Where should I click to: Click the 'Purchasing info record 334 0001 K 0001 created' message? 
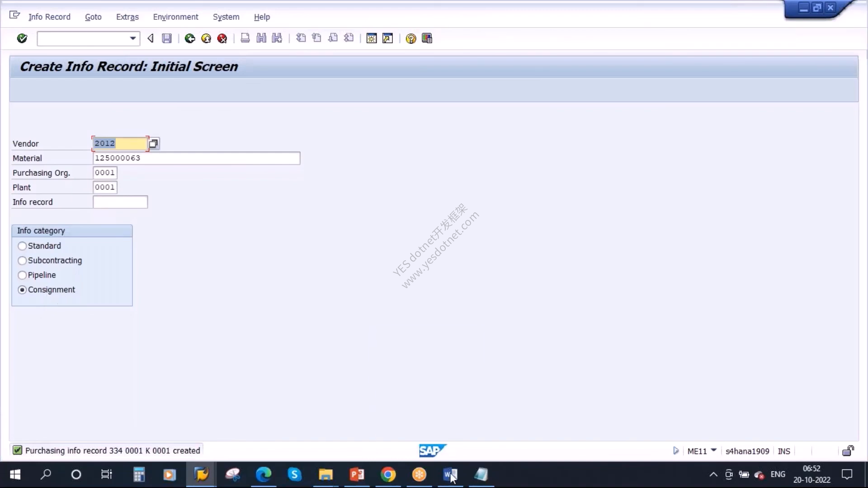(x=113, y=450)
